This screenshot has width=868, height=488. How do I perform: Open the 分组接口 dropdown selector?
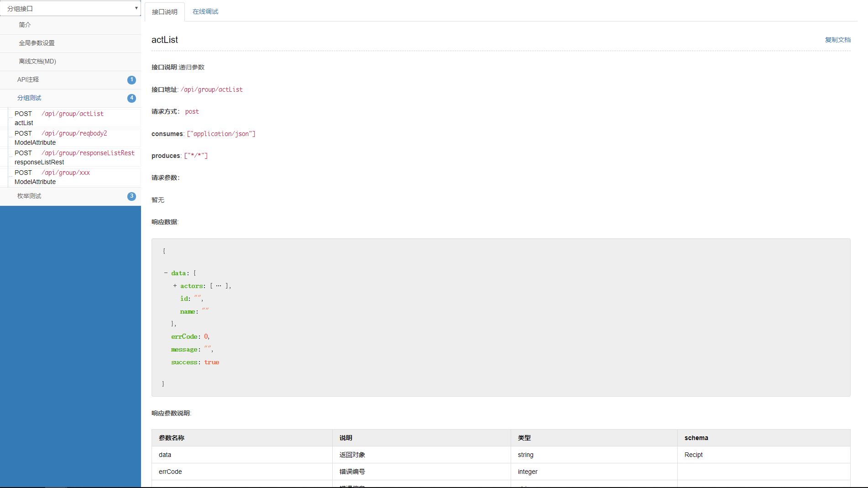[70, 8]
